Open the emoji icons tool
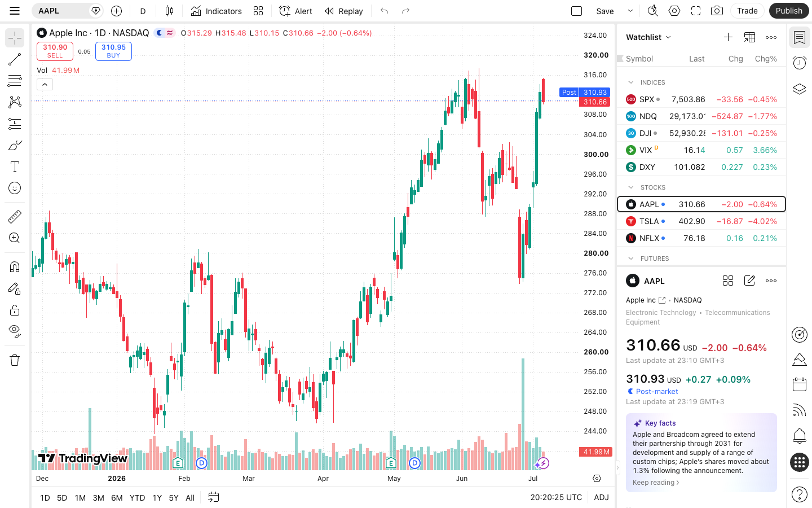Screen dimensions: 812x508 click(15, 188)
